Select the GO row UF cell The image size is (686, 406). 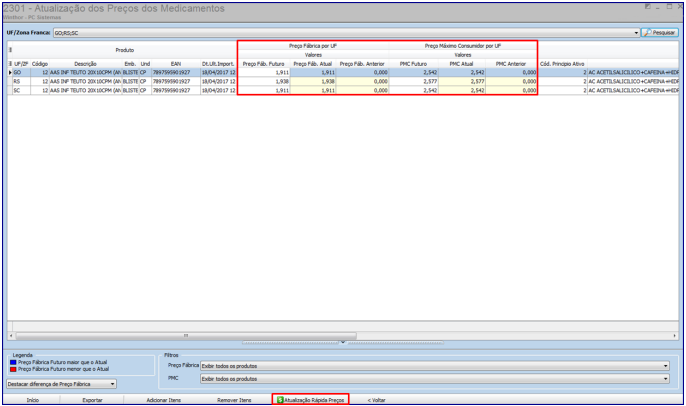click(x=21, y=73)
